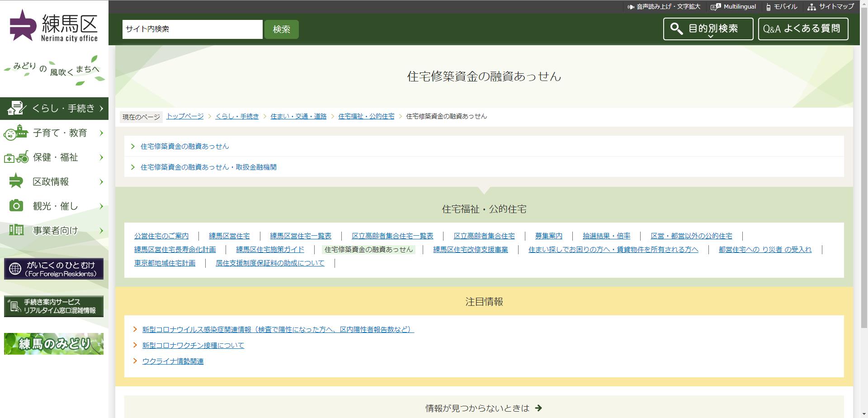868x418 pixels.
Task: Open 練馬区住宅施策ガイド link
Action: point(270,249)
